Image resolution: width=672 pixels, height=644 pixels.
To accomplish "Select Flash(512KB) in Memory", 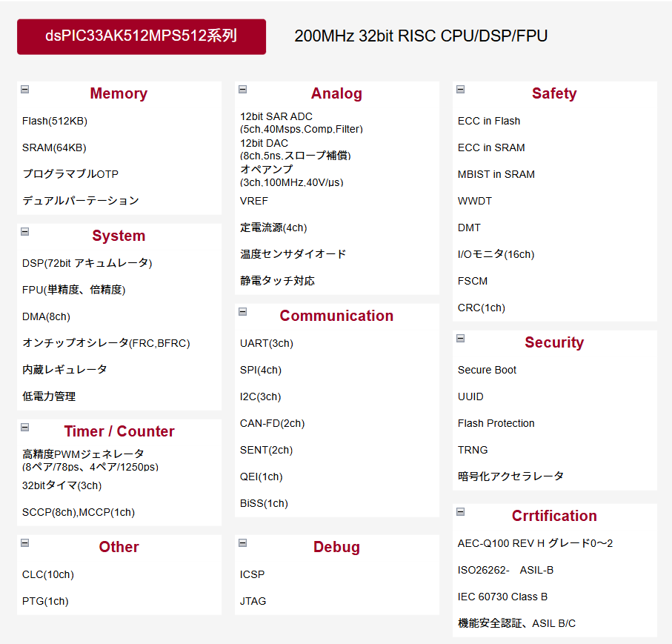I will [x=55, y=121].
